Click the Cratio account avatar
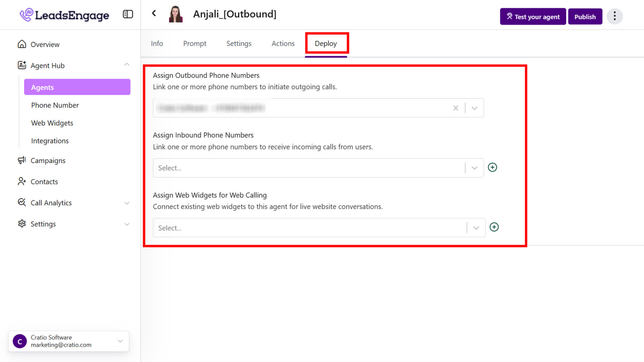The height and width of the screenshot is (362, 644). (x=20, y=341)
